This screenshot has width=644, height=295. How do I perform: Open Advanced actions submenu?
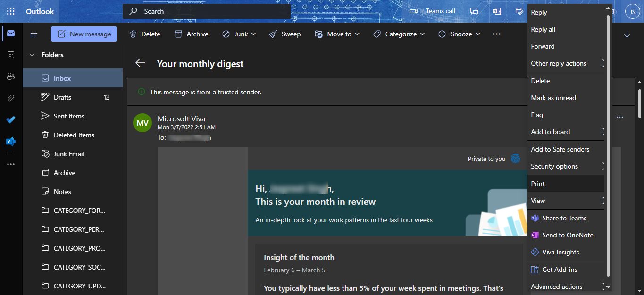[566, 287]
